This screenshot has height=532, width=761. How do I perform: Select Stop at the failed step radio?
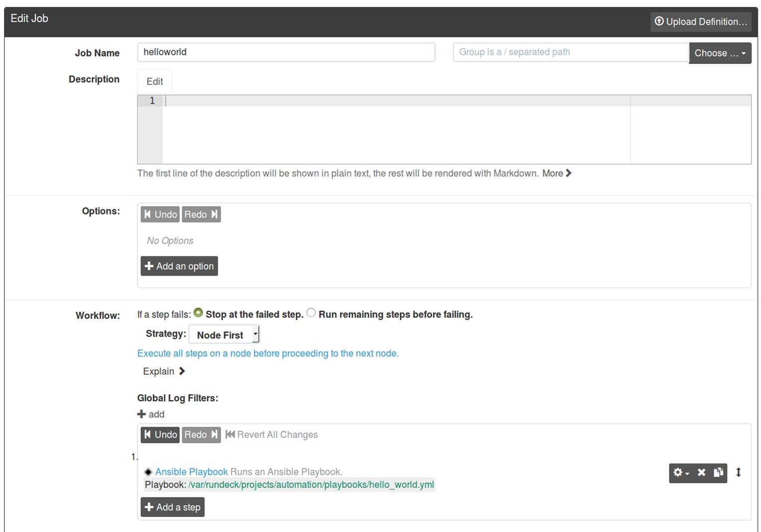[198, 313]
